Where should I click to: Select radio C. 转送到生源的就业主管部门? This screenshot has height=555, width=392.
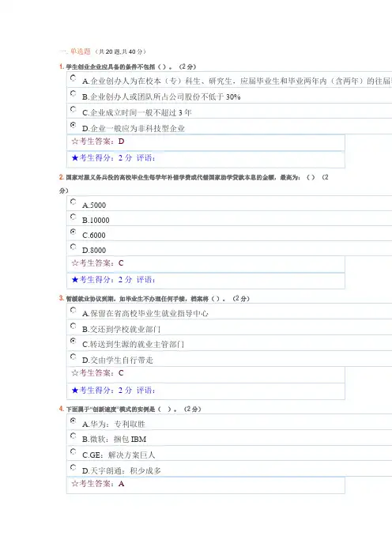pos(73,341)
